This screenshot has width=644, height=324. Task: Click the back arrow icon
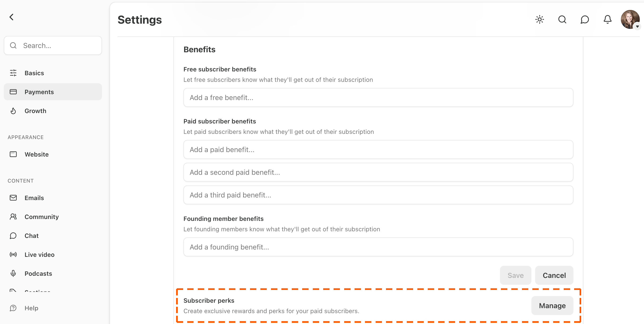12,17
